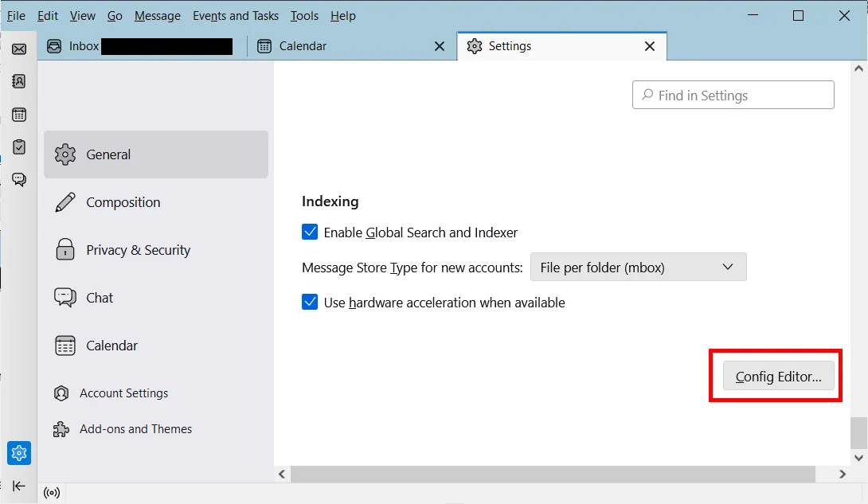868x504 pixels.
Task: Click the Config Editor button
Action: click(x=778, y=377)
